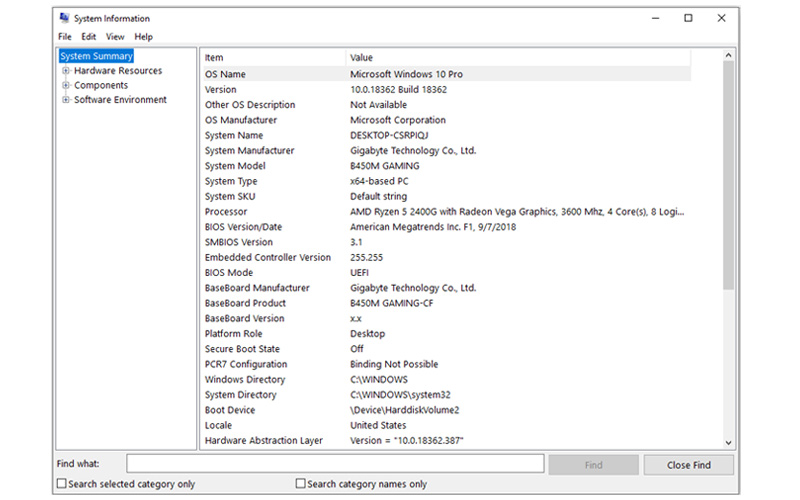Click the Close Find button
The image size is (800, 500).
coord(689,465)
